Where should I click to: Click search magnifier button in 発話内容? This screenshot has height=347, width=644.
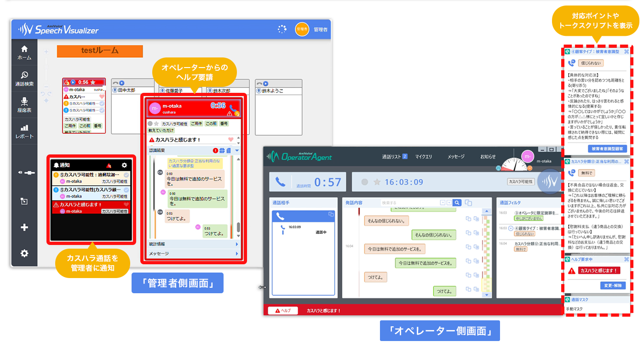point(457,203)
